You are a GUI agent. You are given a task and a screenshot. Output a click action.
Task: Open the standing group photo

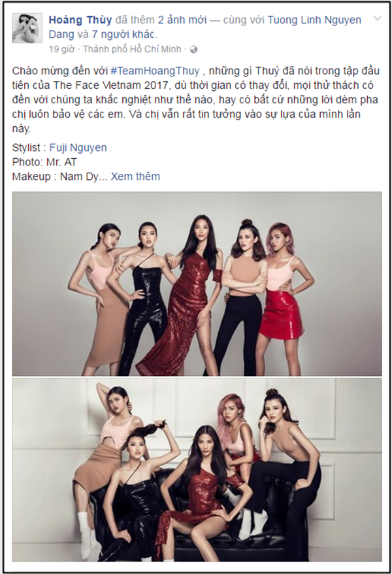point(197,284)
